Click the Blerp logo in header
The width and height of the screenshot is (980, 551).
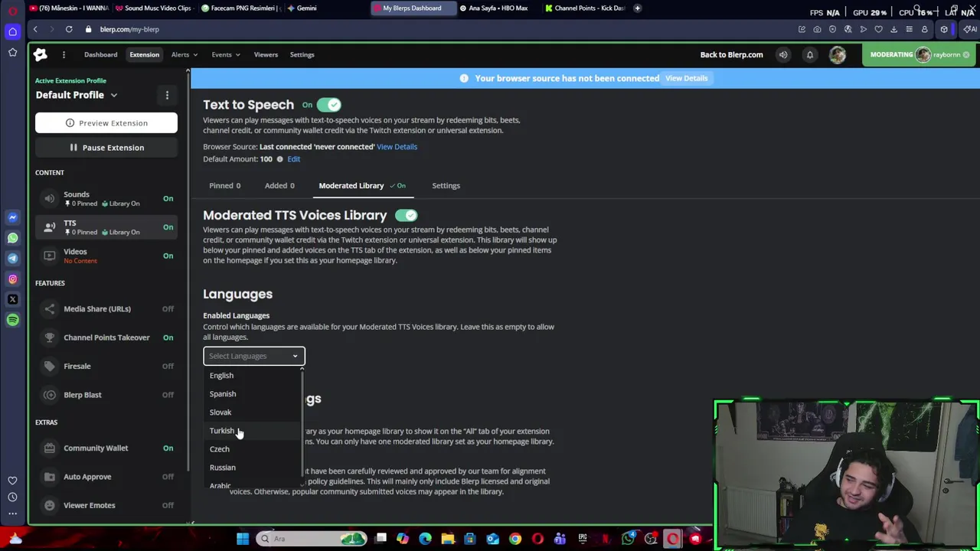pyautogui.click(x=41, y=54)
